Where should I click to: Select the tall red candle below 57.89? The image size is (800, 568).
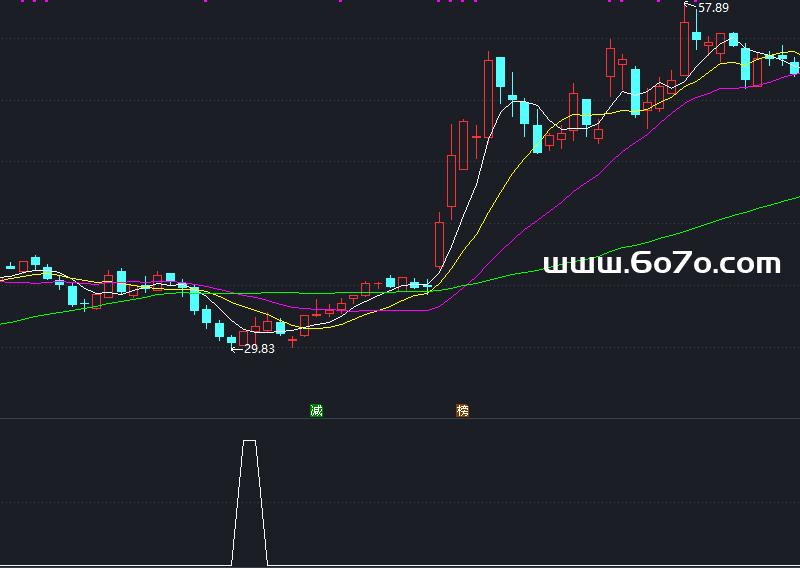tap(685, 48)
